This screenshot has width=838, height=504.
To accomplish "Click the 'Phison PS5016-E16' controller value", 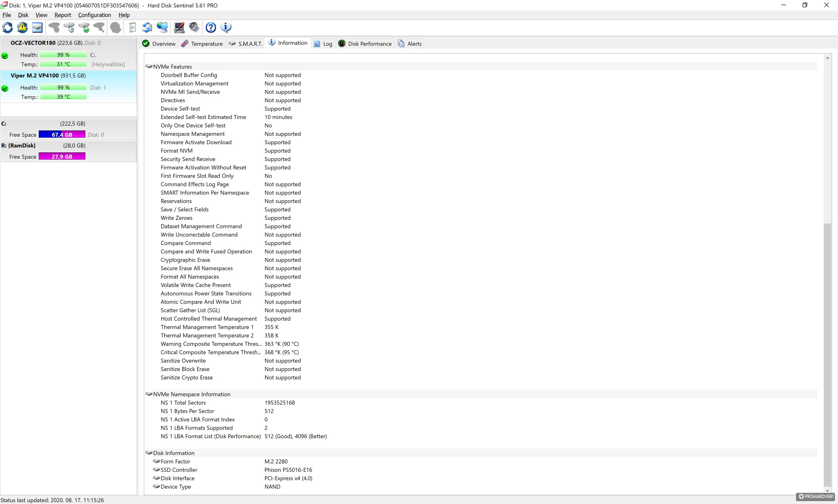I will click(x=288, y=470).
